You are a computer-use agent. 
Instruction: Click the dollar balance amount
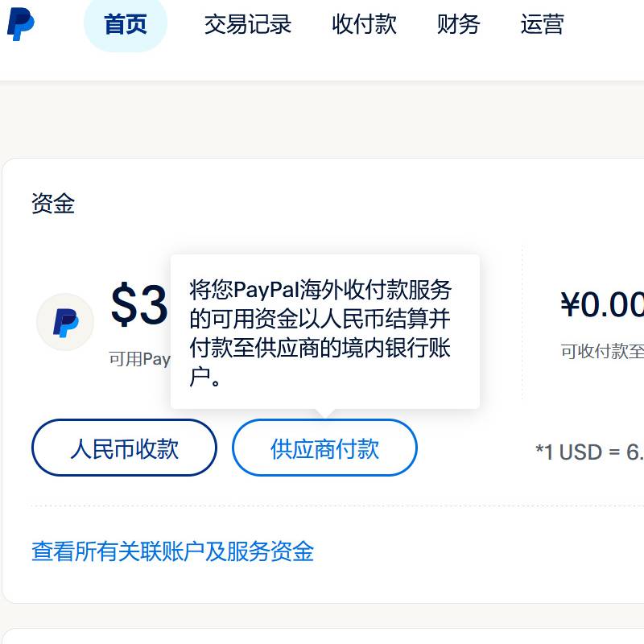tap(139, 306)
